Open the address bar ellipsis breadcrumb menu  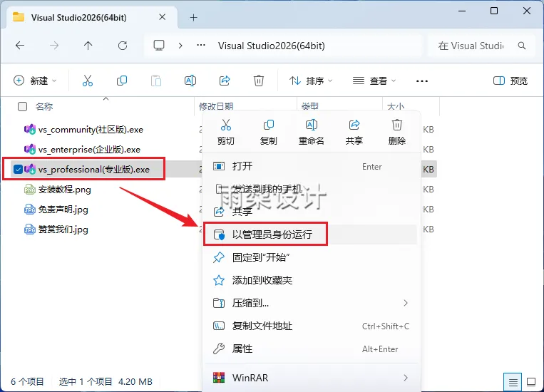[201, 46]
